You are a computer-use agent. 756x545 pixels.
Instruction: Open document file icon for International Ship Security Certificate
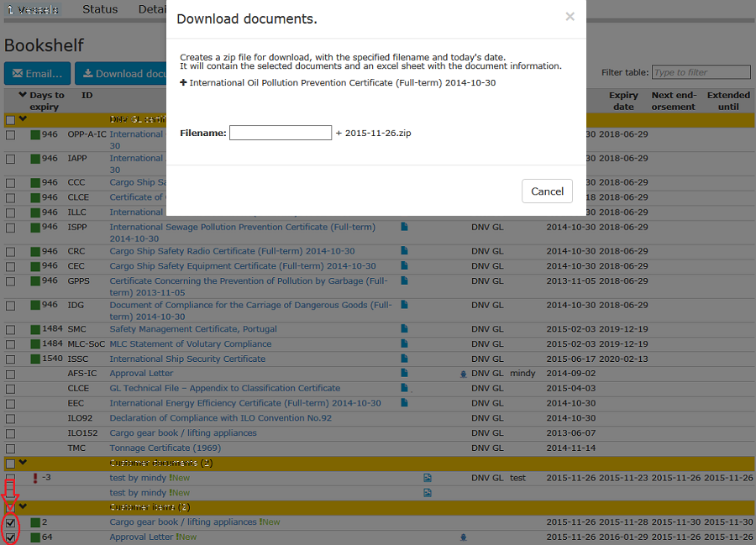404,359
